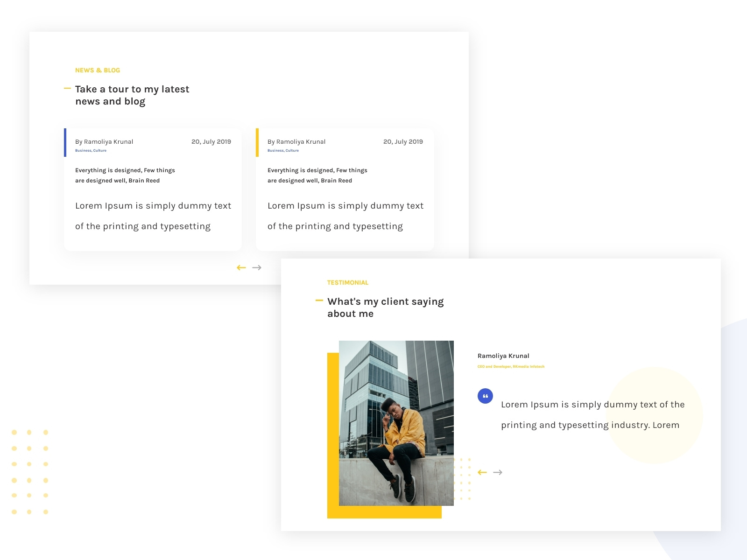Image resolution: width=747 pixels, height=560 pixels.
Task: Click the yellow left arrow under the blog cards
Action: click(x=241, y=267)
